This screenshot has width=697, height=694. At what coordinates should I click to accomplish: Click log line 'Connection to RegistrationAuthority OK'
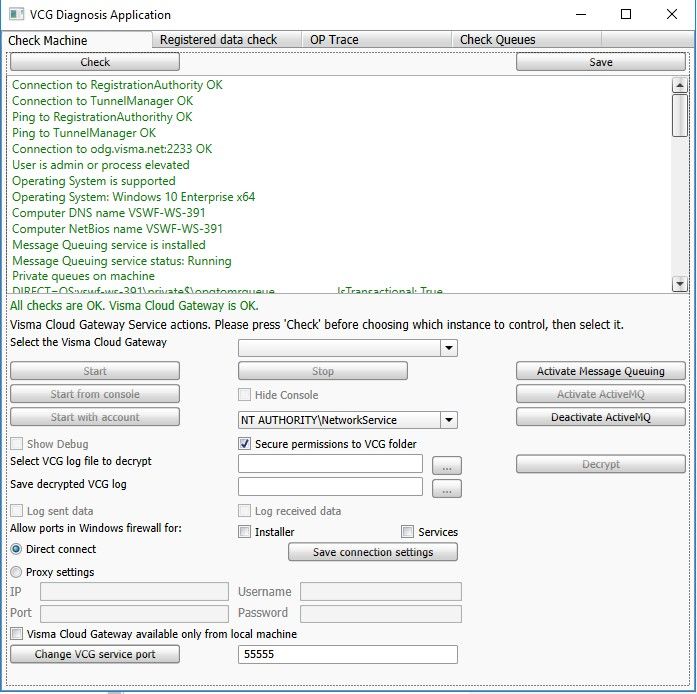point(117,84)
